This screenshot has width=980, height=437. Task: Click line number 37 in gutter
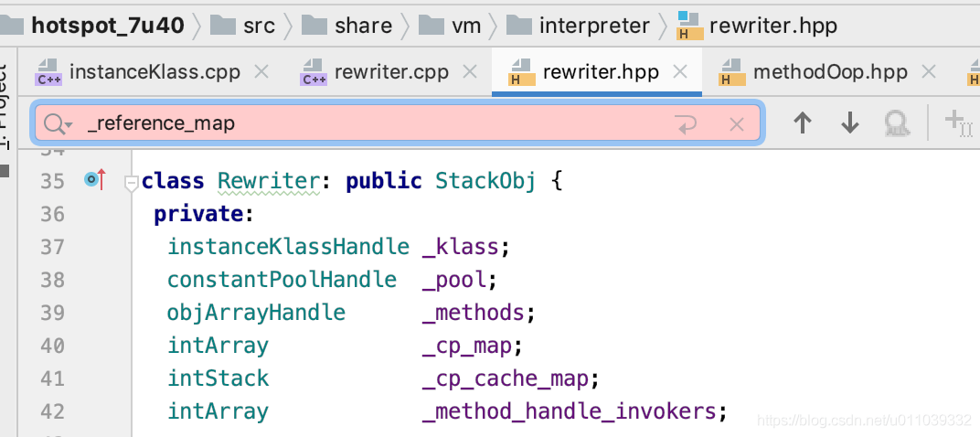coord(52,247)
